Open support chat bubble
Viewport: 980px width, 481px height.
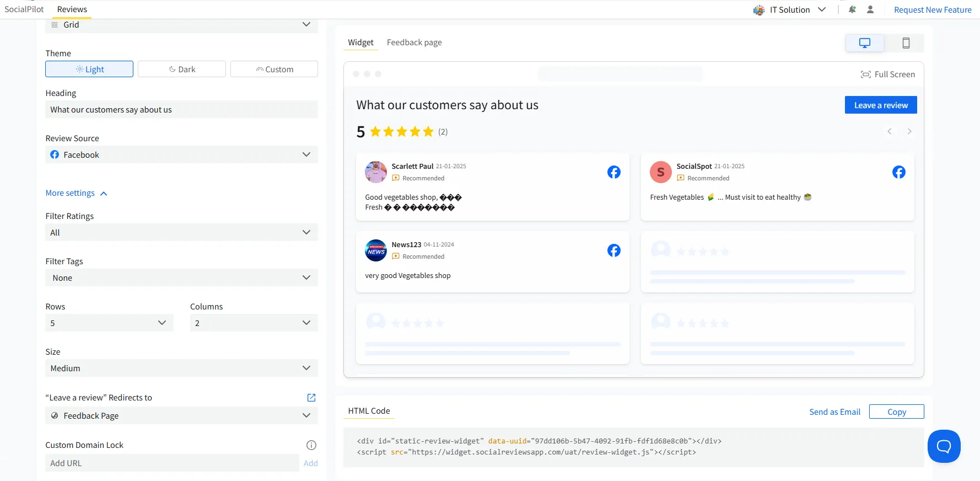pos(944,446)
